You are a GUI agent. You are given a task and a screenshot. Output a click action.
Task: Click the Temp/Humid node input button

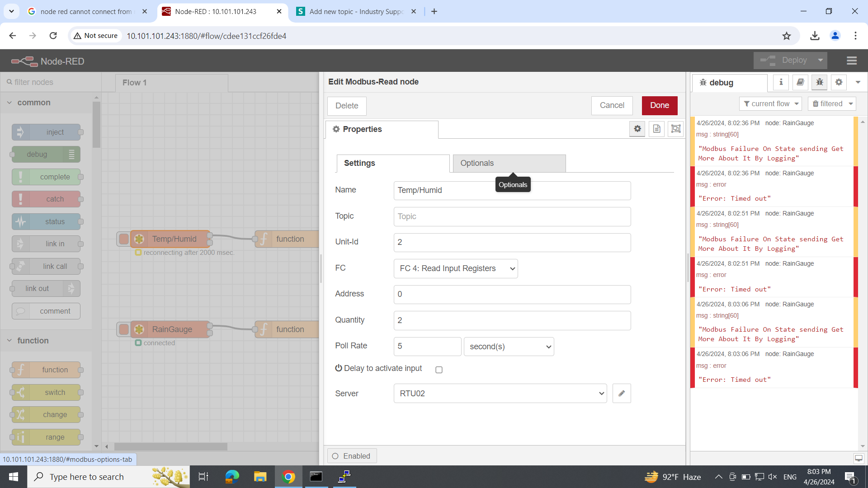[123, 239]
